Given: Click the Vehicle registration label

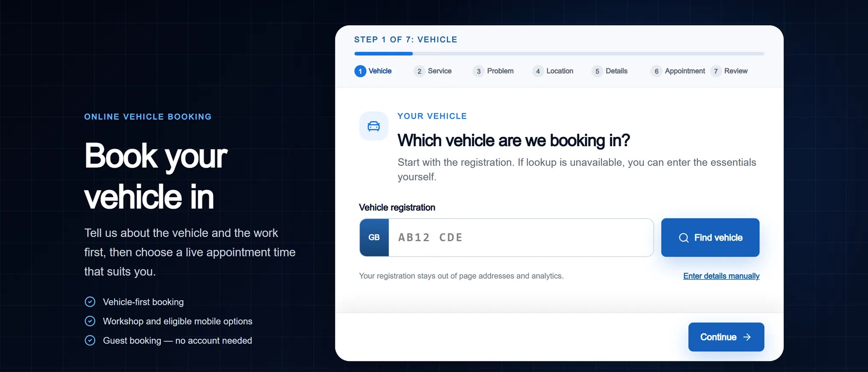Looking at the screenshot, I should [397, 208].
